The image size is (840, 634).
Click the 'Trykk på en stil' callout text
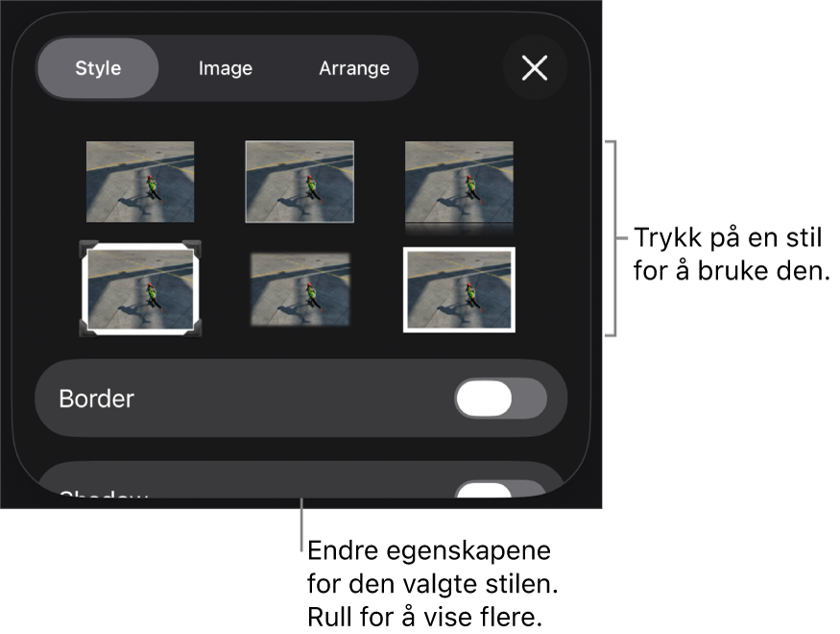pyautogui.click(x=728, y=237)
